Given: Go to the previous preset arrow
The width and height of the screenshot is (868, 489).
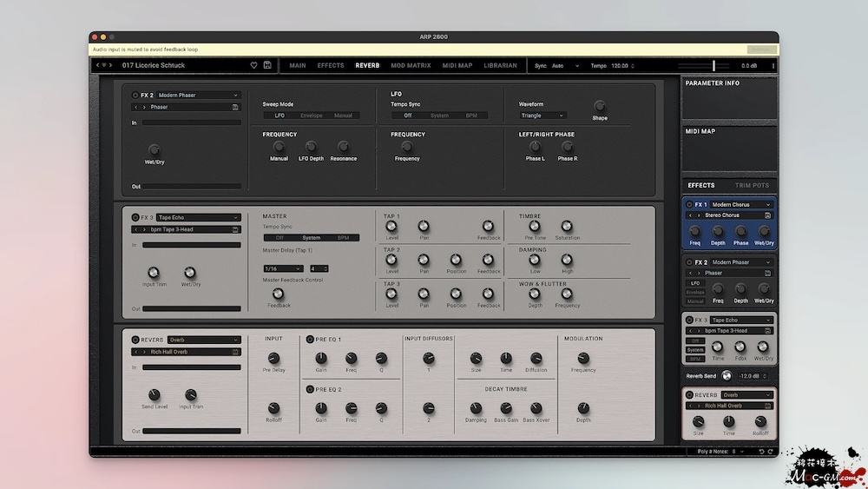Looking at the screenshot, I should [x=98, y=65].
